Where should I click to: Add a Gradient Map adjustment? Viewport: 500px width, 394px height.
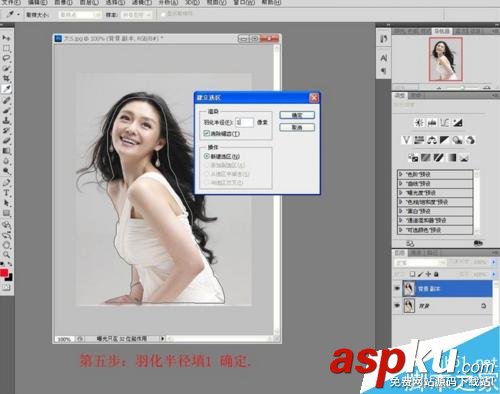point(451,157)
